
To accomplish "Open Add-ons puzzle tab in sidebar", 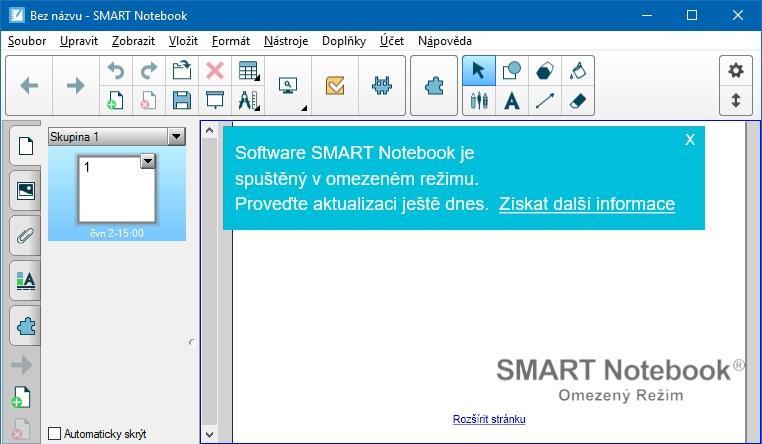I will coord(25,326).
